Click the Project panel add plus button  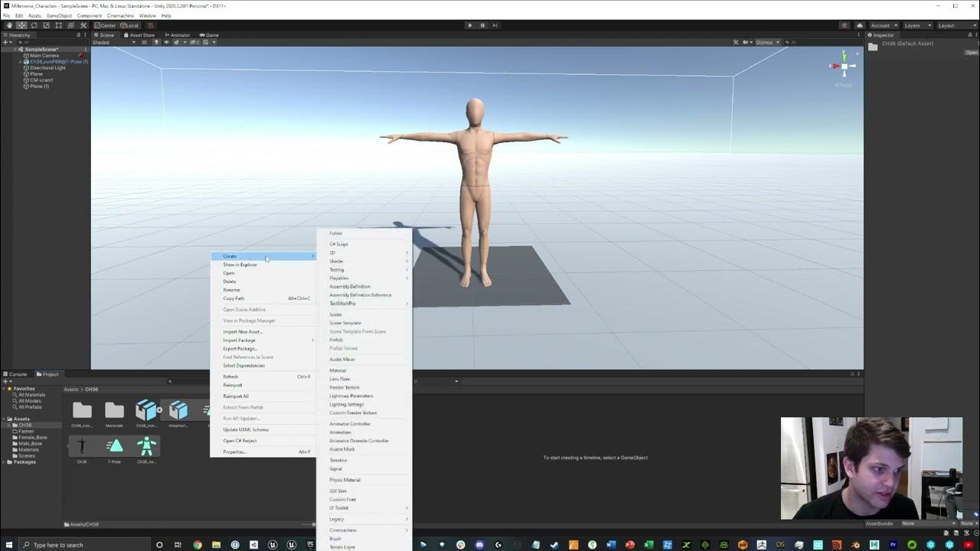[x=5, y=381]
